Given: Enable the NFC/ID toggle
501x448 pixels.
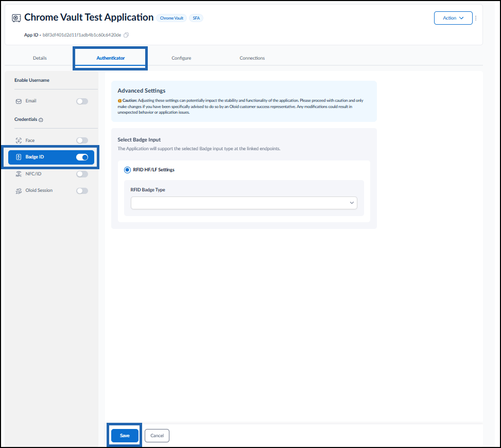Looking at the screenshot, I should [x=82, y=174].
